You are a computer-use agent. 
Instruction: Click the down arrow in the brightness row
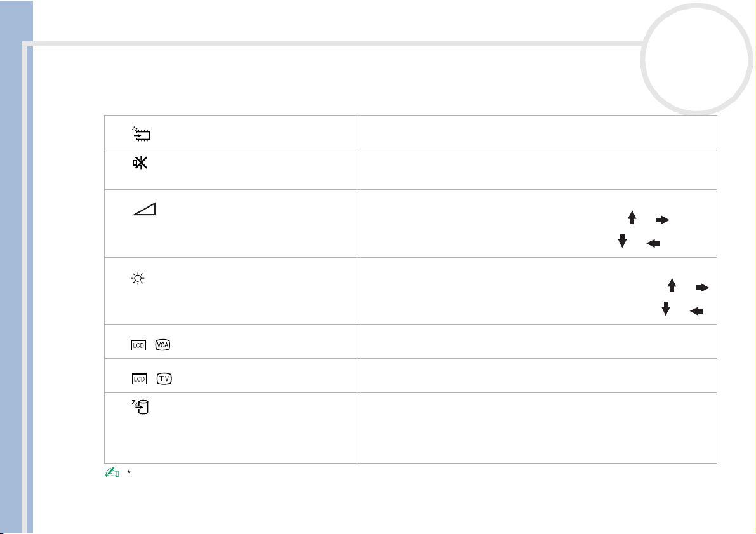pos(666,308)
